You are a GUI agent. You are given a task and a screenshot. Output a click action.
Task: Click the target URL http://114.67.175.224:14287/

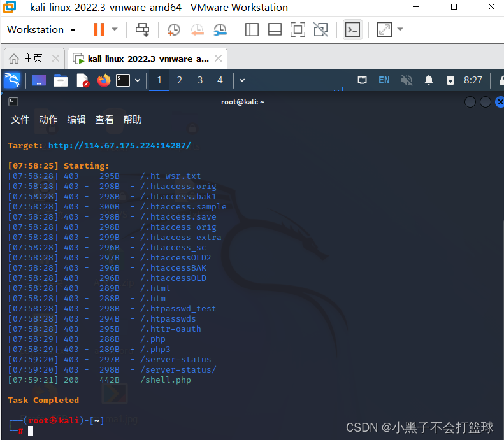coord(120,145)
